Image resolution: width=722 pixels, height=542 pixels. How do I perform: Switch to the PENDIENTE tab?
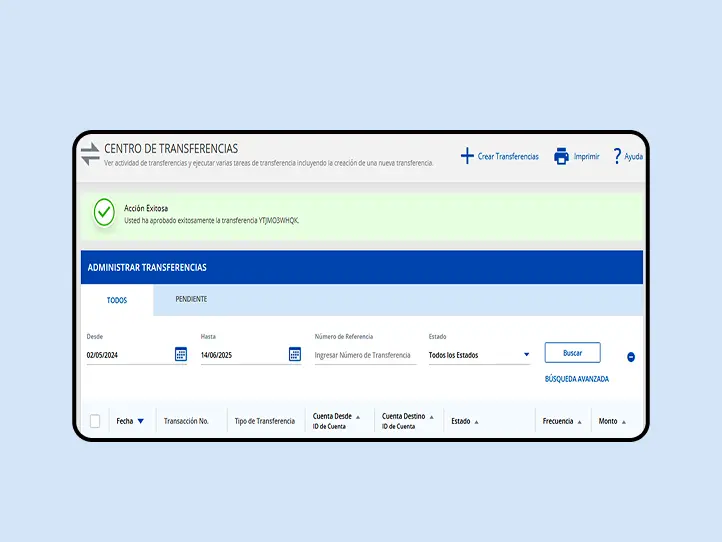pos(191,299)
